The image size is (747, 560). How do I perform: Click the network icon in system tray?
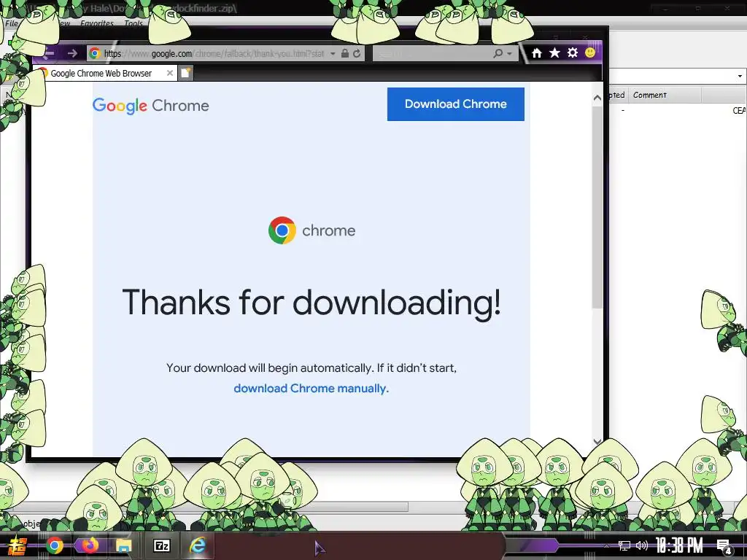pos(624,545)
